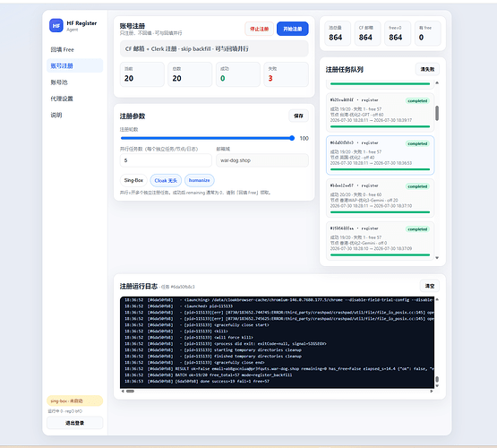Image resolution: width=497 pixels, height=448 pixels.
Task: Click completed badge on the 18:36:53 task
Action: pyautogui.click(x=417, y=143)
